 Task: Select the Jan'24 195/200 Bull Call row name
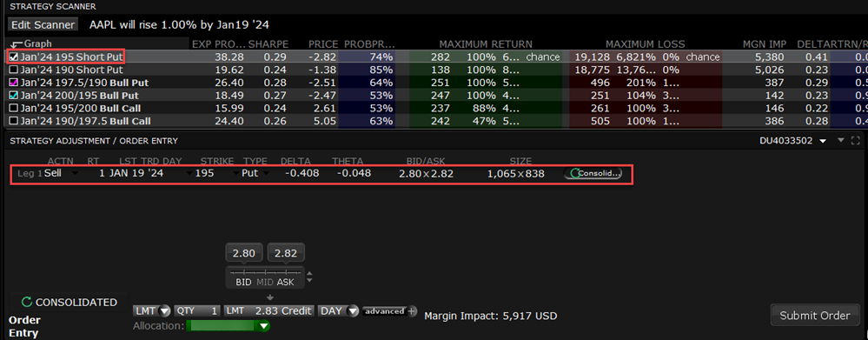[x=80, y=108]
